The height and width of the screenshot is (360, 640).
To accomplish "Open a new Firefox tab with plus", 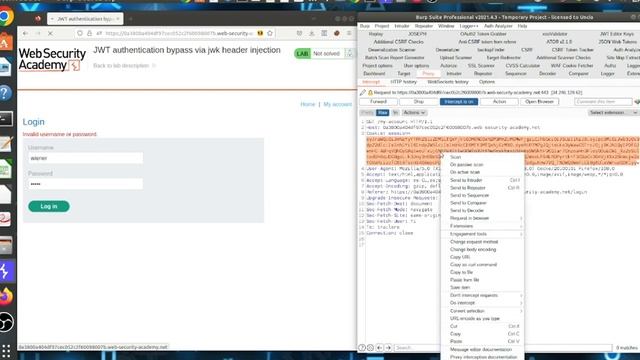I will [131, 19].
